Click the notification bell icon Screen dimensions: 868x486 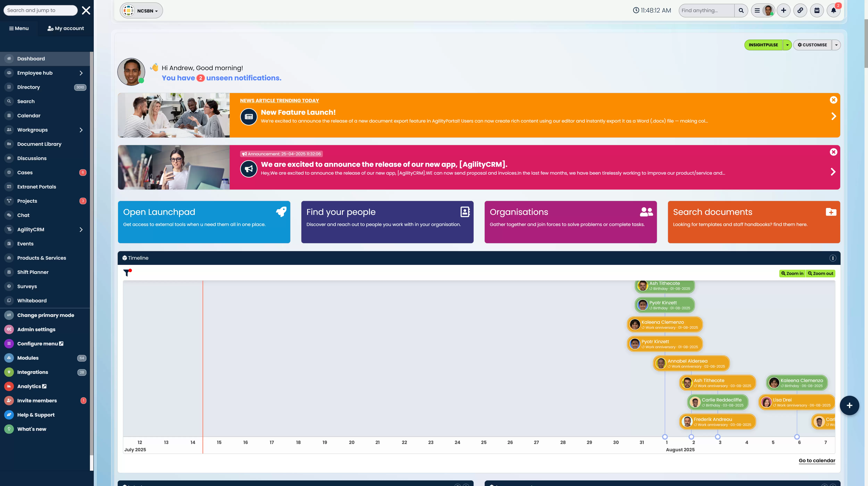coord(833,10)
